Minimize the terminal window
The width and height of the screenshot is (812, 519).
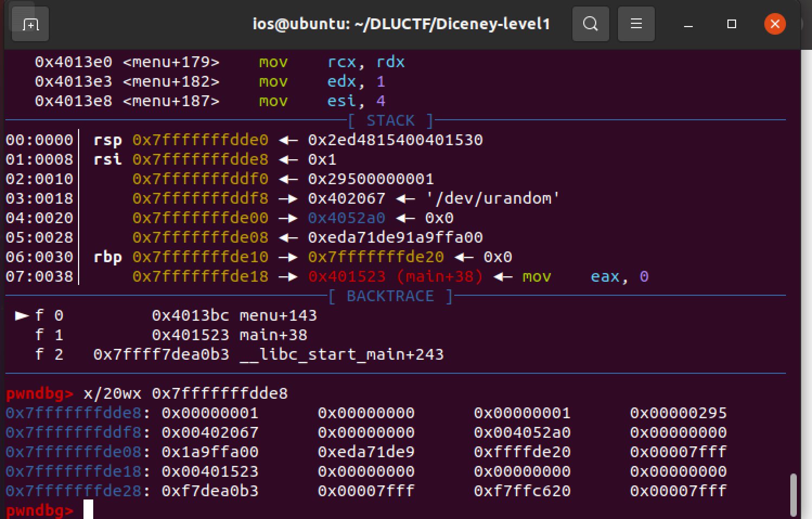688,24
